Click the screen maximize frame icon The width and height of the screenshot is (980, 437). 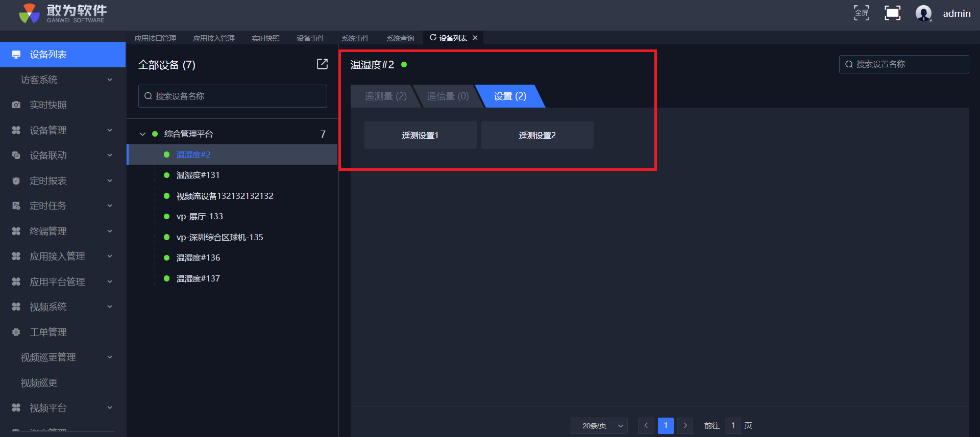892,13
